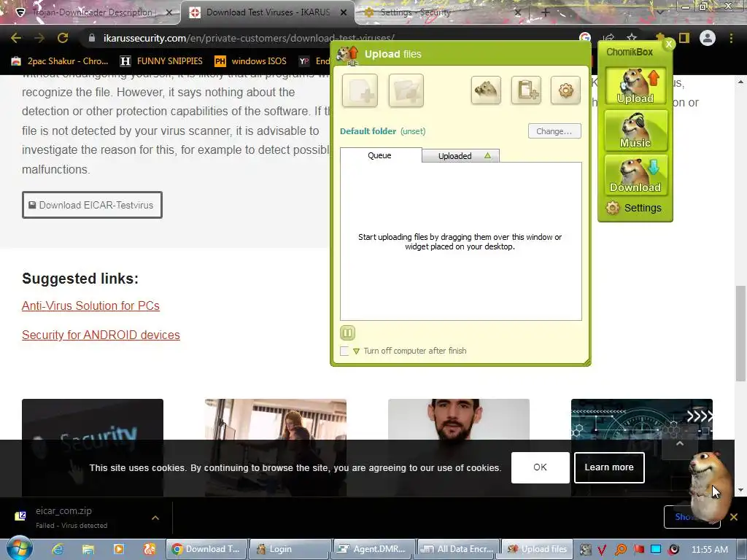Switch to the Queue tab
The image size is (747, 560).
379,155
